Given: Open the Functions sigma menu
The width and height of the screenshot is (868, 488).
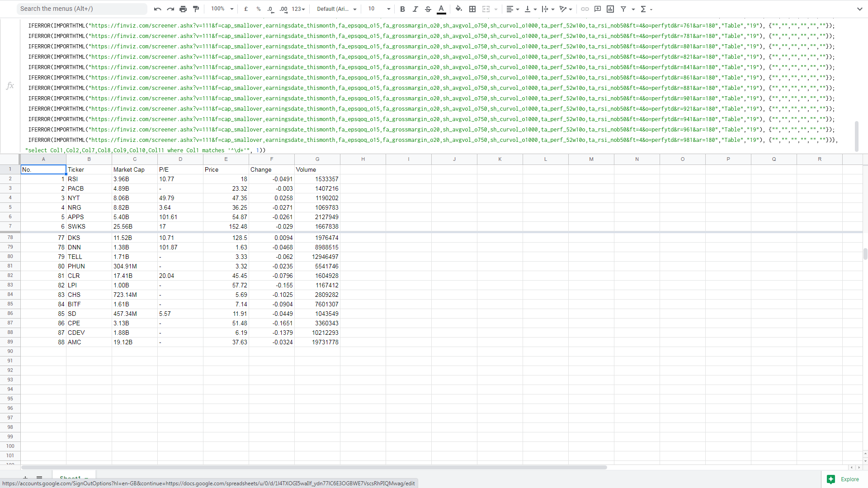Looking at the screenshot, I should point(646,9).
